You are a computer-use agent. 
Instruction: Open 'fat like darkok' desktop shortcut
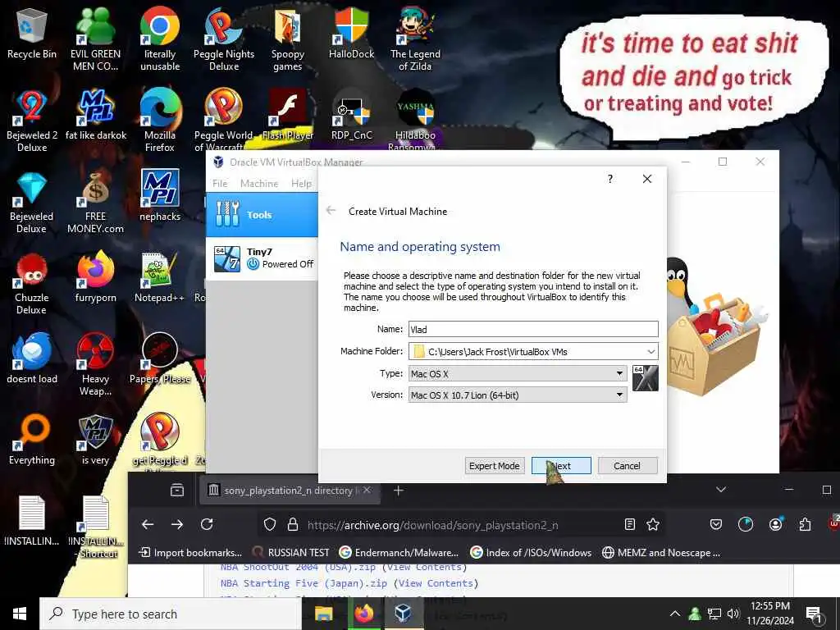coord(95,114)
